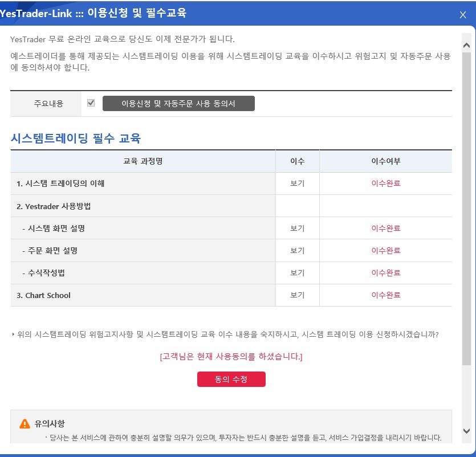This screenshot has width=476, height=457.
Task: Click 보기 for 시스템 트레이딩의 이해
Action: coord(297,183)
